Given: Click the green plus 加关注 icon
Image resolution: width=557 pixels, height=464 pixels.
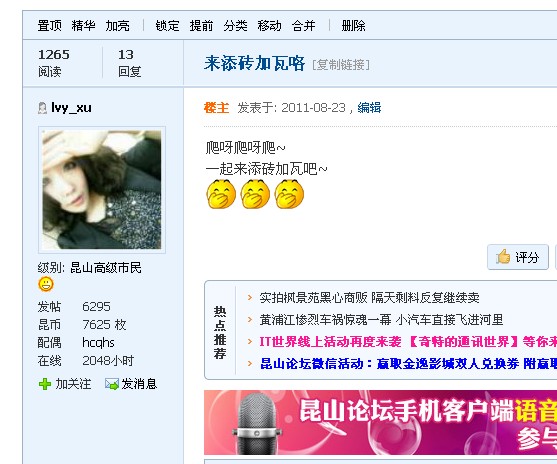Looking at the screenshot, I should pyautogui.click(x=45, y=384).
